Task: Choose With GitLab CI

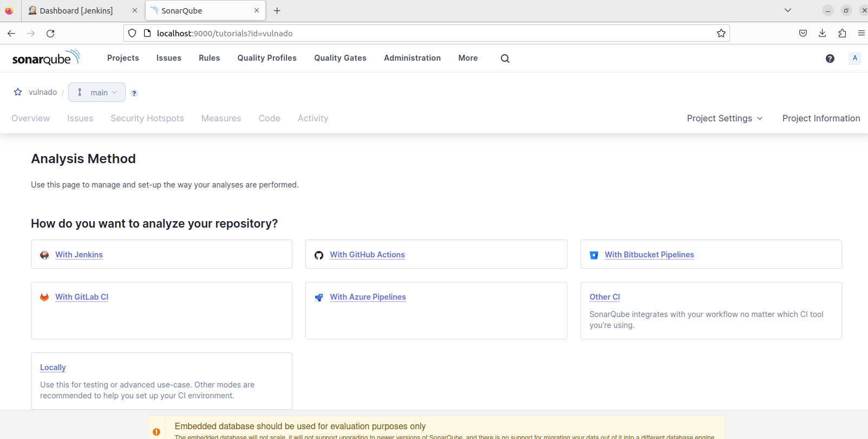Action: tap(82, 297)
